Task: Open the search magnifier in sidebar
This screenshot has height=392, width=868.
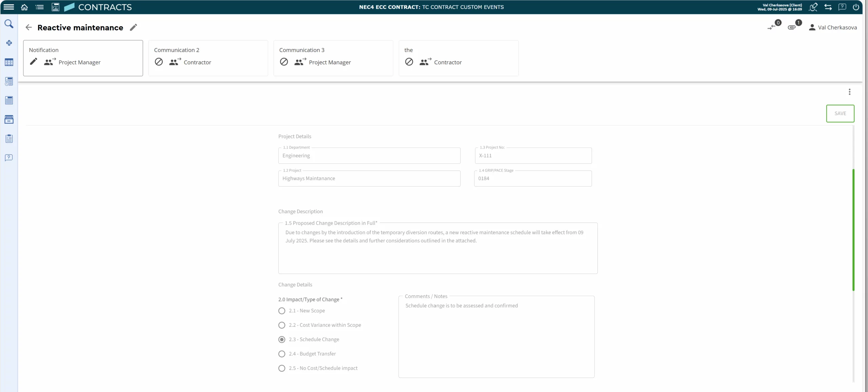Action: click(9, 24)
